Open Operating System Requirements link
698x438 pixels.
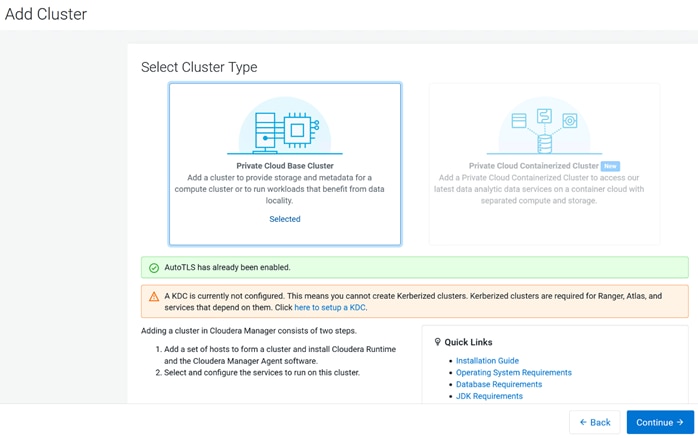point(514,373)
